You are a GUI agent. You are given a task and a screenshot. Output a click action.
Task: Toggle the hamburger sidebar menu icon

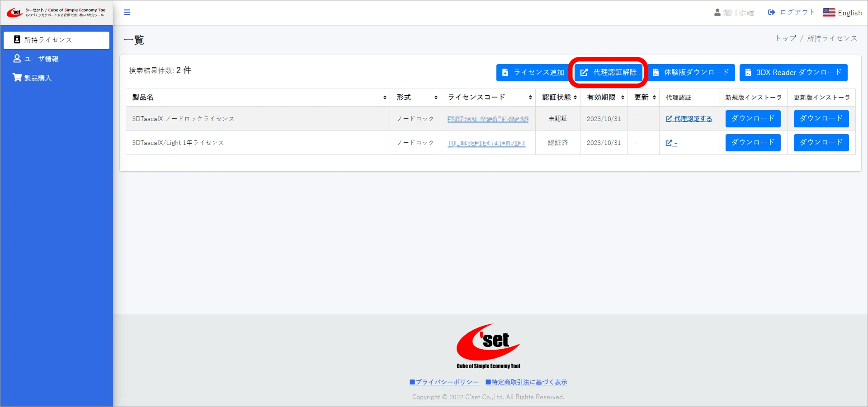(x=127, y=12)
